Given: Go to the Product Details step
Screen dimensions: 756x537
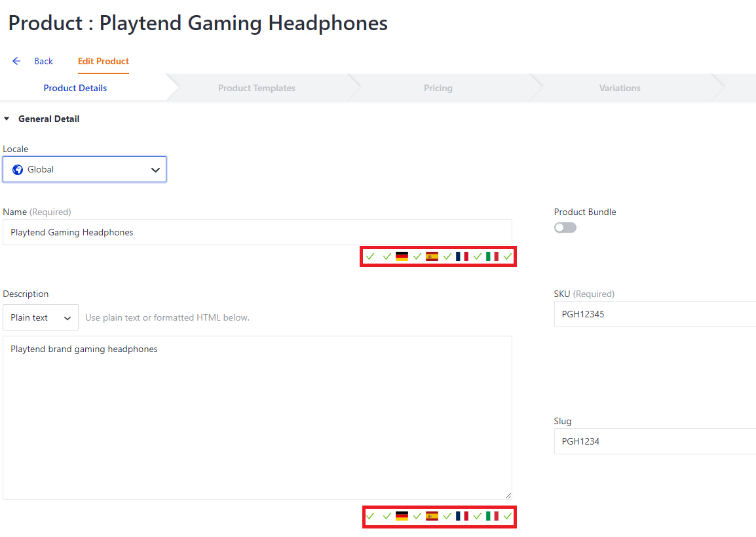Looking at the screenshot, I should [75, 88].
